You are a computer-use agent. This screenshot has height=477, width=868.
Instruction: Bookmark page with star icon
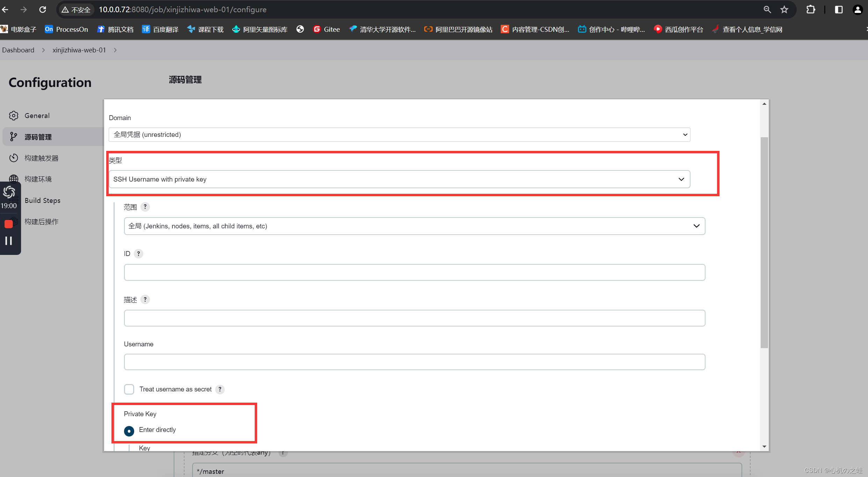click(x=784, y=9)
